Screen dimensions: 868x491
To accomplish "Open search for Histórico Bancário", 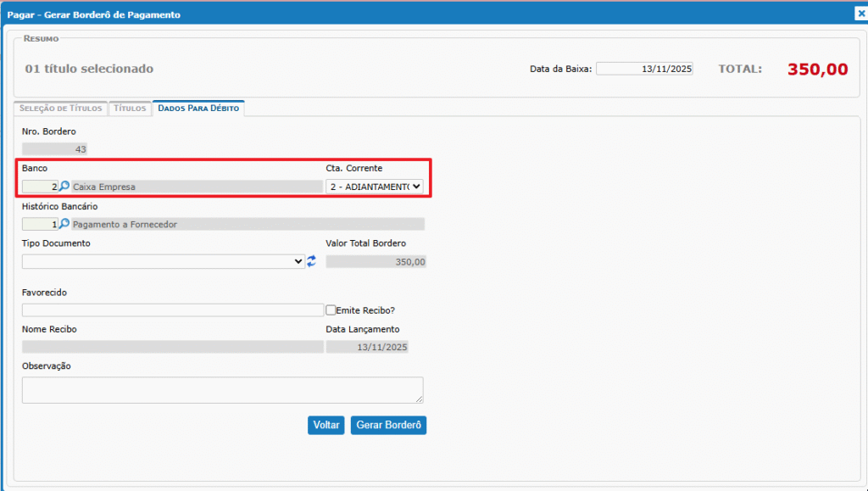I will tap(64, 225).
